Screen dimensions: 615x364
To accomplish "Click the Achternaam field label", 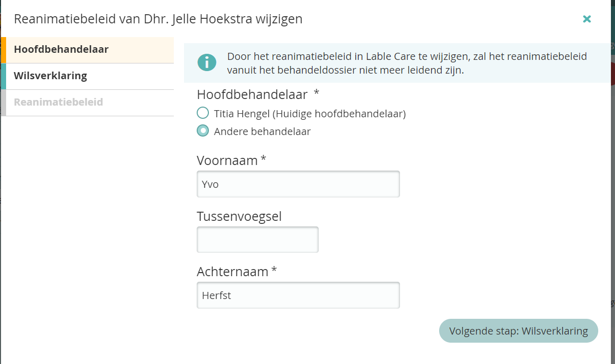I will click(x=232, y=272).
